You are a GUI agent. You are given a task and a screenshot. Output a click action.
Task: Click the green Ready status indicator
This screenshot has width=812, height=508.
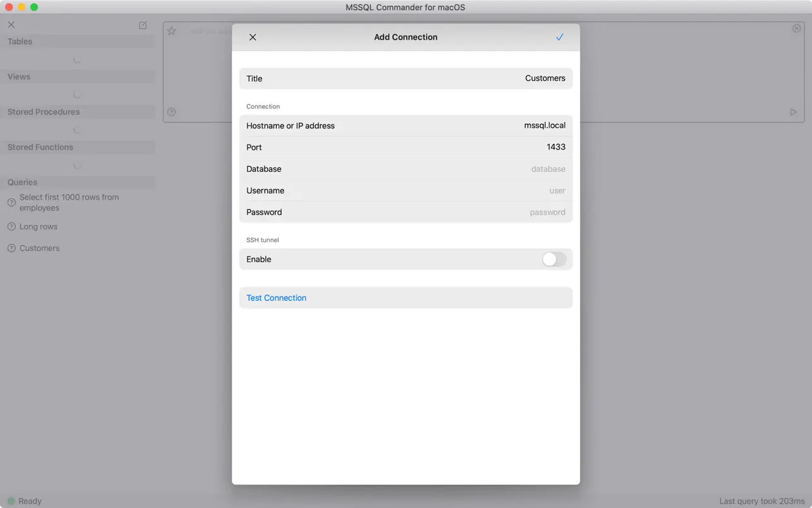(12, 500)
